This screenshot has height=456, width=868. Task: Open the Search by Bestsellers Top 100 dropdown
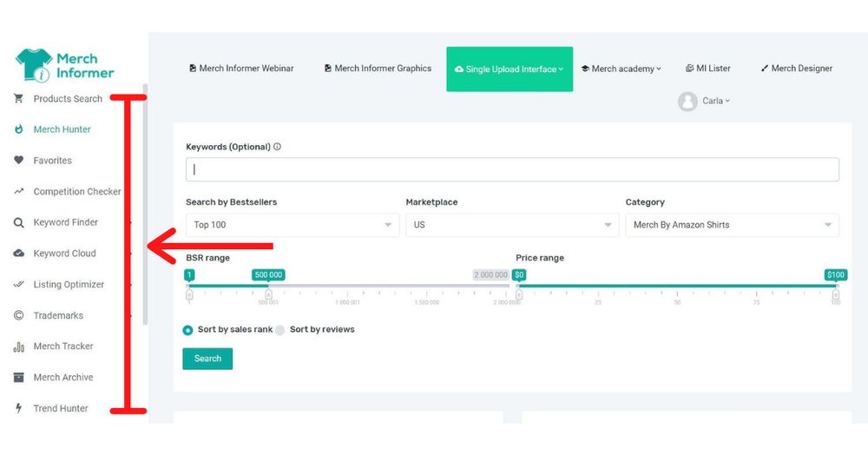point(293,225)
